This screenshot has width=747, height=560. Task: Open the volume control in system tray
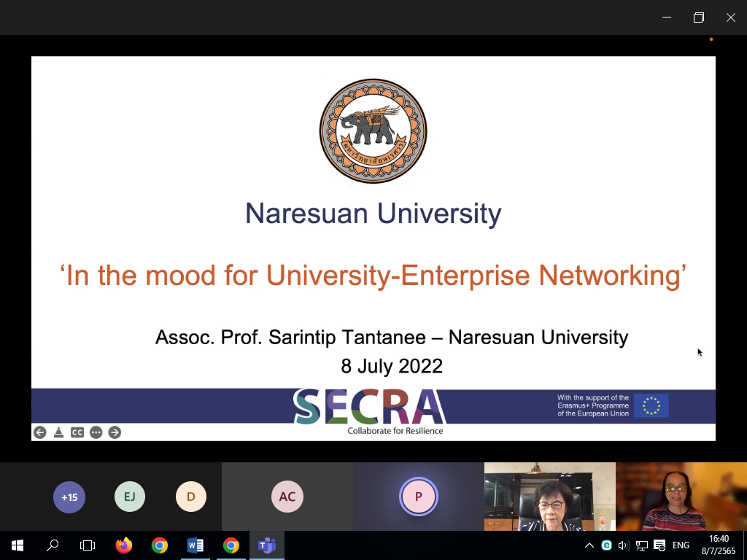point(624,545)
